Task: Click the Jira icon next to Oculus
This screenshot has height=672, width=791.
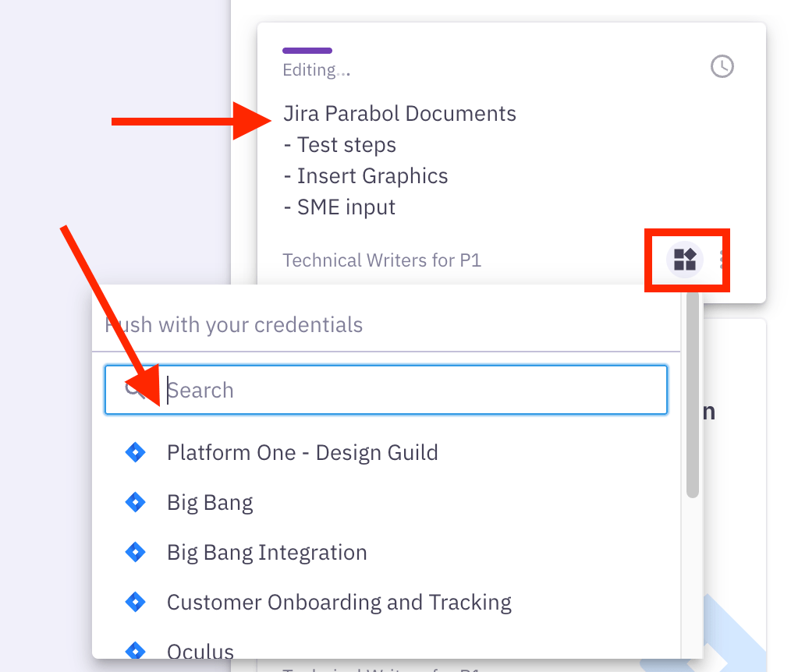Action: click(x=136, y=649)
